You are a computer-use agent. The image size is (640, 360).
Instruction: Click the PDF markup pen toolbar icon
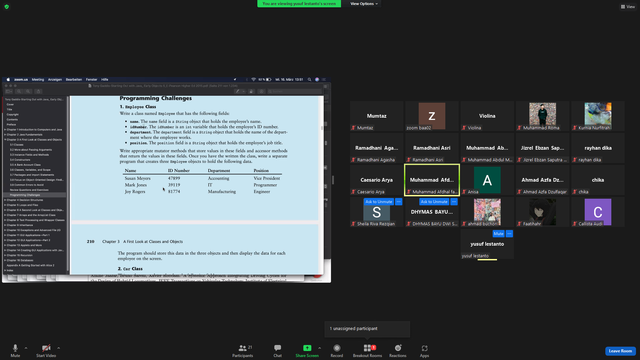(237, 91)
